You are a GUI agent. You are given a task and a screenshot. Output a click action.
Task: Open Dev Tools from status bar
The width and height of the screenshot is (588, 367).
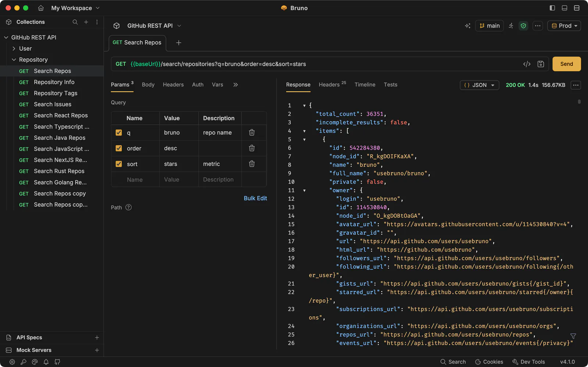[x=529, y=362]
